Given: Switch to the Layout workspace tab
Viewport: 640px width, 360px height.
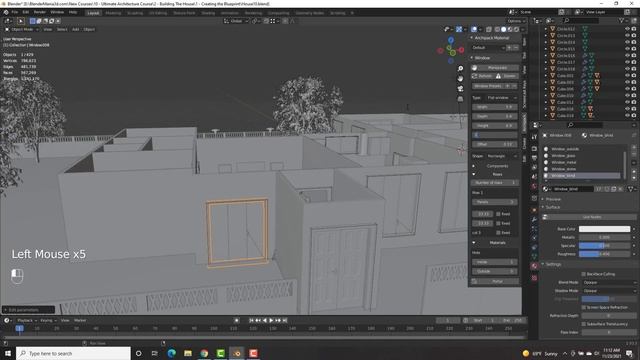Looking at the screenshot, I should point(93,13).
